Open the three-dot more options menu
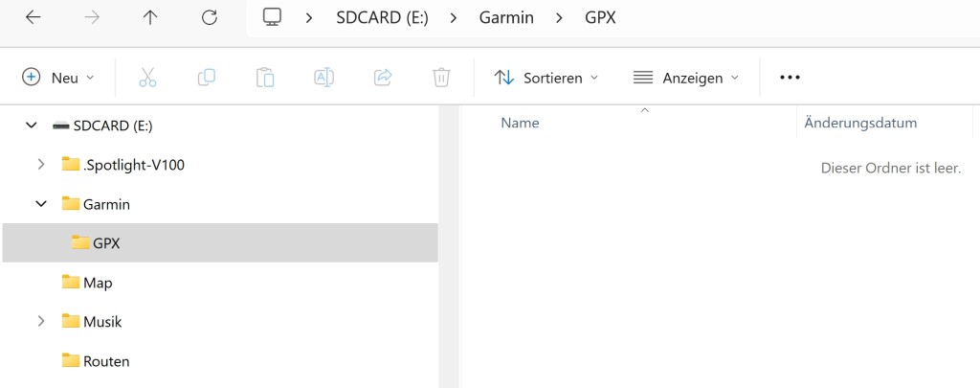This screenshot has height=388, width=980. (x=790, y=78)
